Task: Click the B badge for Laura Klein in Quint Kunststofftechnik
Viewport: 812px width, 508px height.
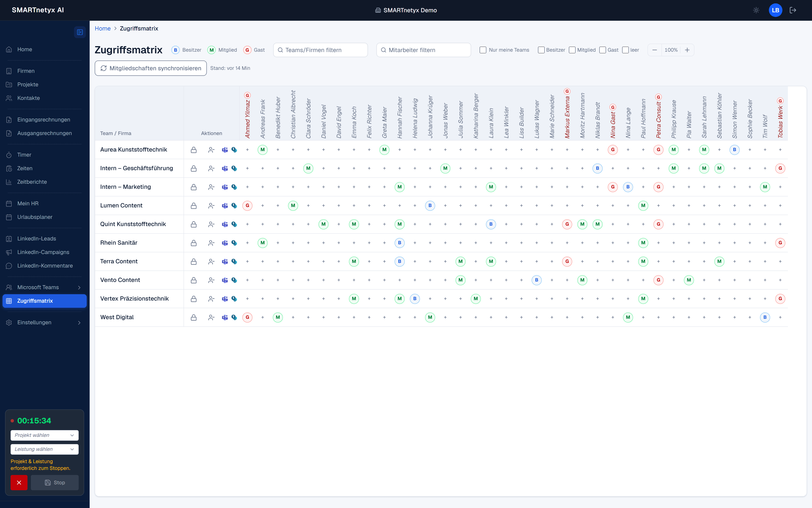Action: (x=491, y=224)
